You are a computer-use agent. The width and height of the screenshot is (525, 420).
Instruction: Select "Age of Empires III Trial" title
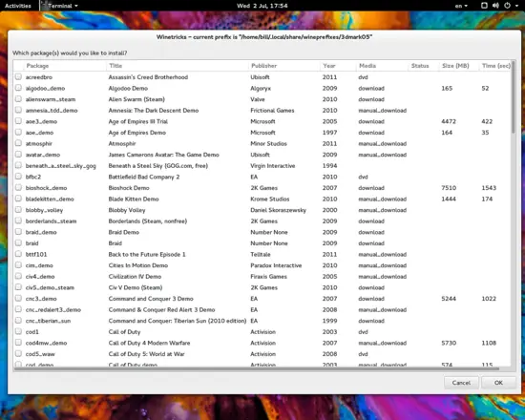(x=138, y=121)
